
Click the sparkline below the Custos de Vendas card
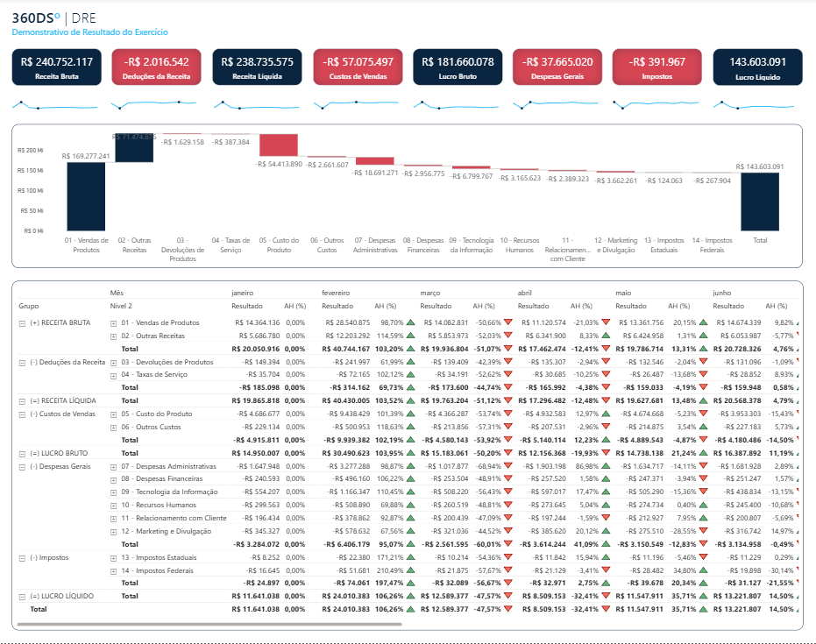[358, 105]
